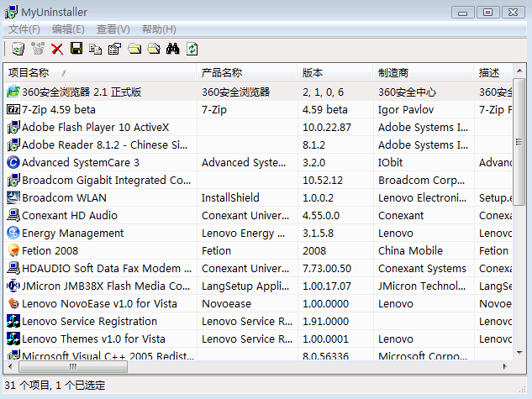The width and height of the screenshot is (532, 399).
Task: Sort by the 制造商 column header
Action: [423, 72]
